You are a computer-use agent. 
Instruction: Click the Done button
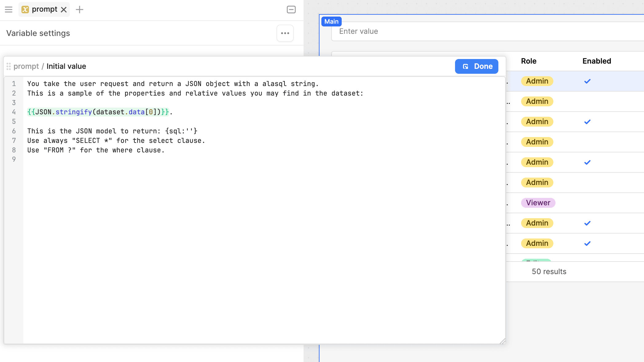click(x=476, y=66)
